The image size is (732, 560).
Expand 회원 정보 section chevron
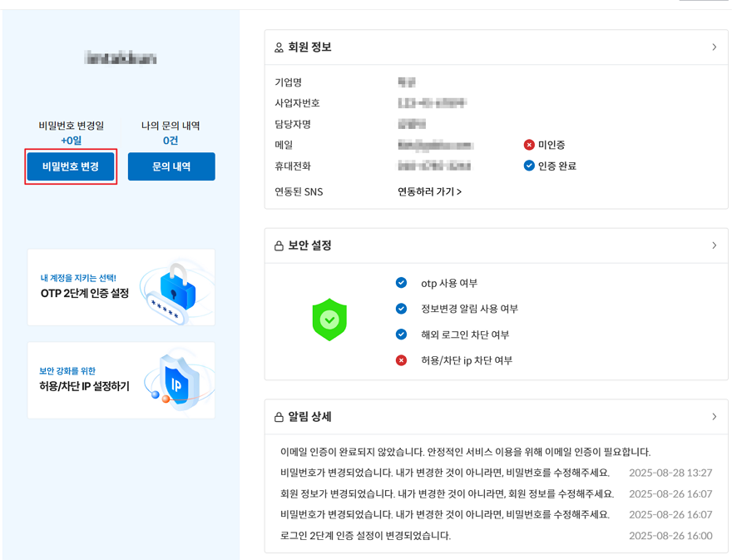coord(714,47)
